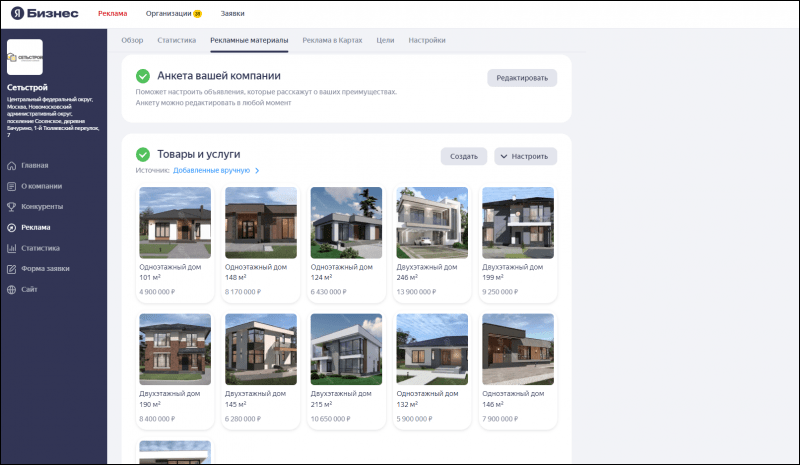The image size is (800, 465).
Task: Expand the Добавленные вручную source chevron
Action: (257, 171)
